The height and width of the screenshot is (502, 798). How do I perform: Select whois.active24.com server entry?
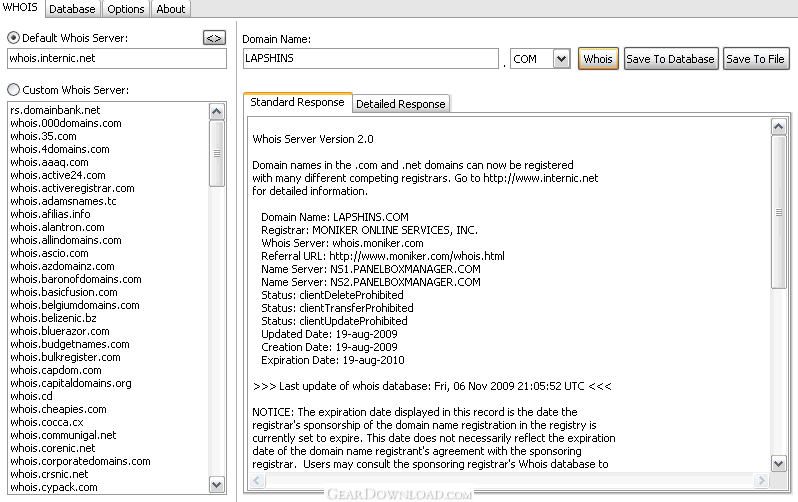click(58, 175)
